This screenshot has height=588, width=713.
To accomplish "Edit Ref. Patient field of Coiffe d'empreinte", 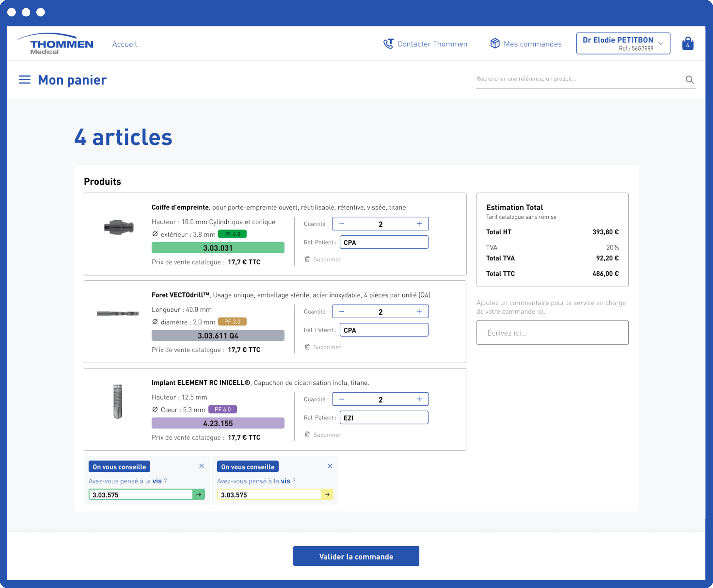I will tap(384, 243).
